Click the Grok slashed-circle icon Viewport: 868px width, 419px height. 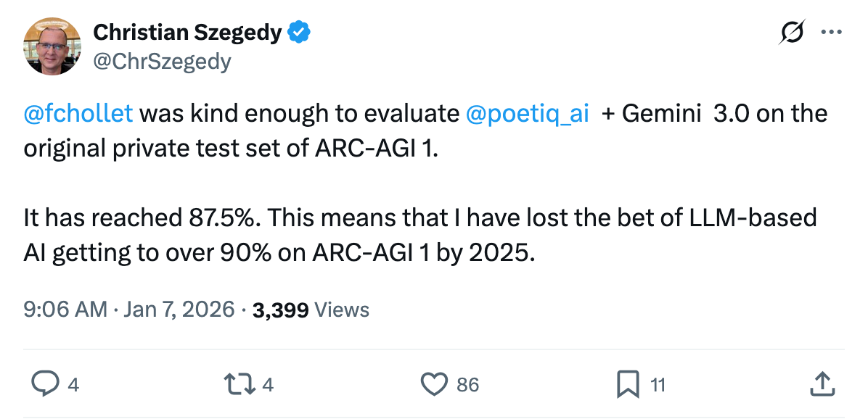click(791, 33)
